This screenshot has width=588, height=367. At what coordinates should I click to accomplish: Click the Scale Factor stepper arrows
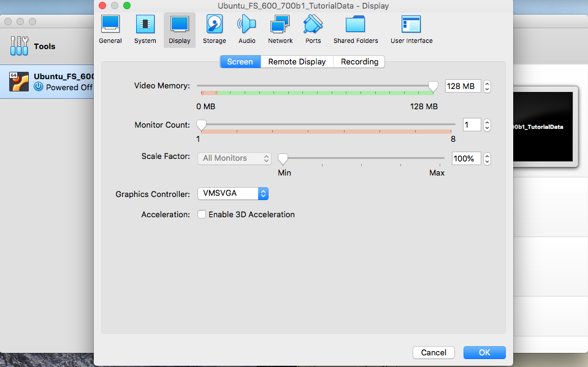487,159
